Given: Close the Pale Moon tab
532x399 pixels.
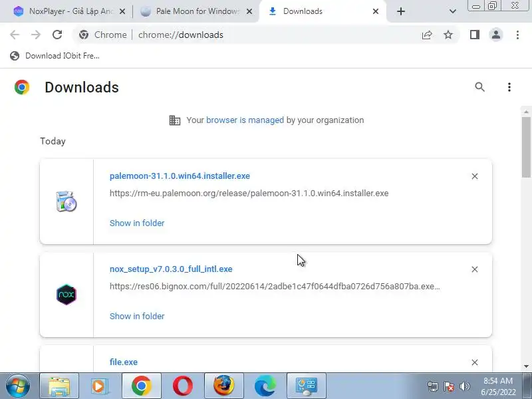Looking at the screenshot, I should pyautogui.click(x=249, y=11).
